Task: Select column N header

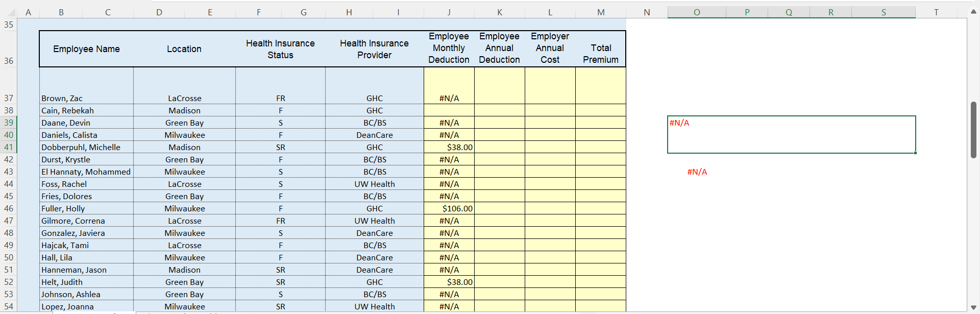Action: [647, 12]
